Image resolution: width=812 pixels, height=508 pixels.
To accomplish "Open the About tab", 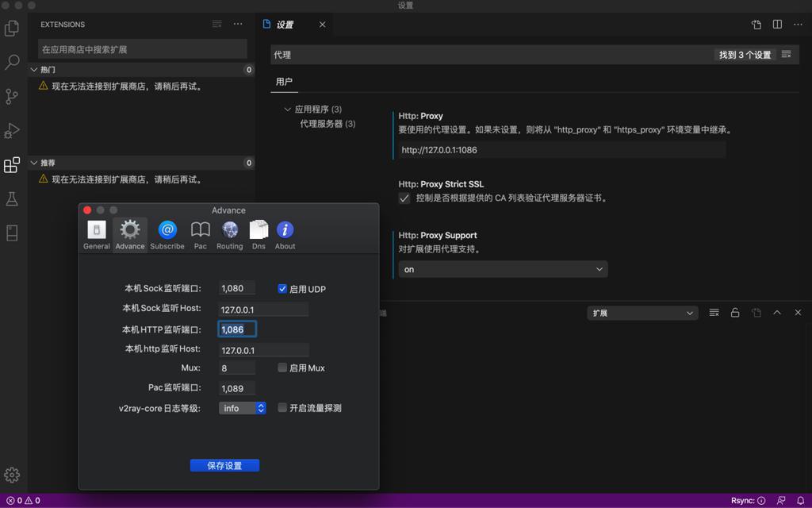I will 285,235.
